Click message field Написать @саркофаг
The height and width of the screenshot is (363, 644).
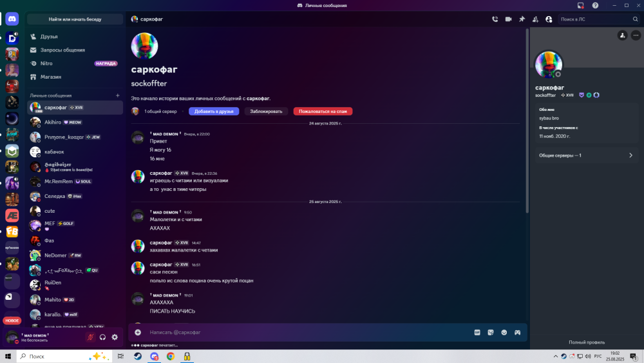[x=308, y=332]
